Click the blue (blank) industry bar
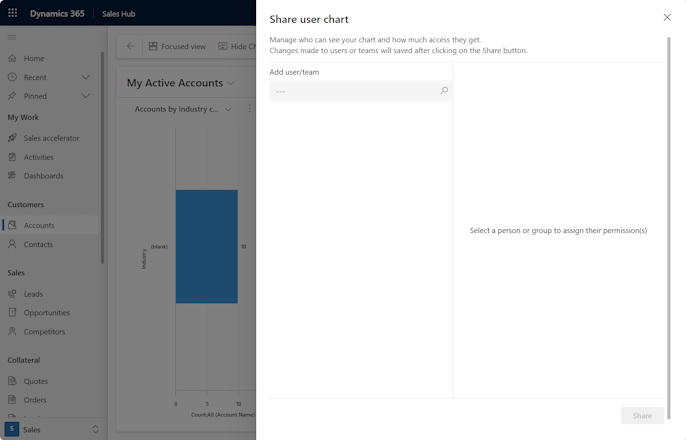The width and height of the screenshot is (687, 440). click(x=207, y=246)
